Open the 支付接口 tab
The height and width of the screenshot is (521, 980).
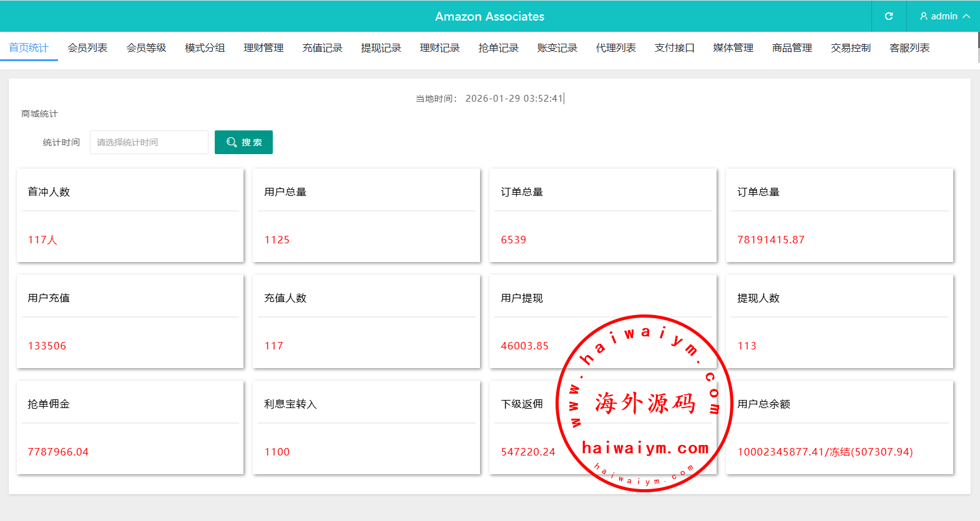pos(674,48)
